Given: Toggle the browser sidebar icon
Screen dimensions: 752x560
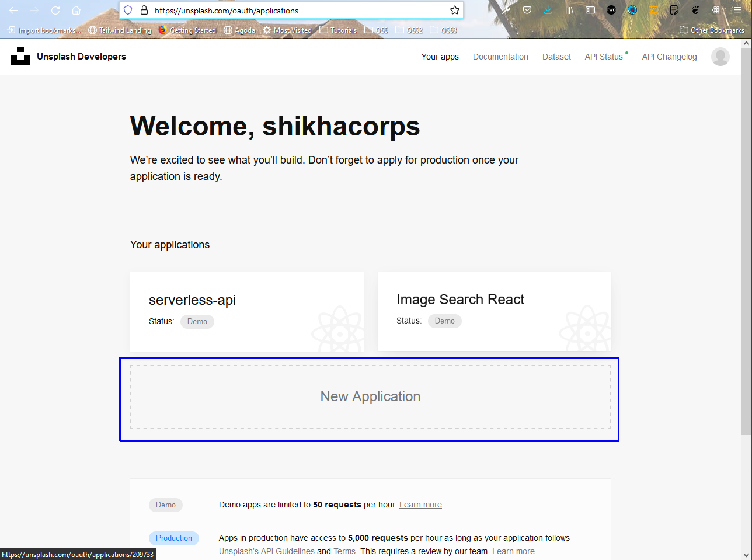Looking at the screenshot, I should (590, 10).
